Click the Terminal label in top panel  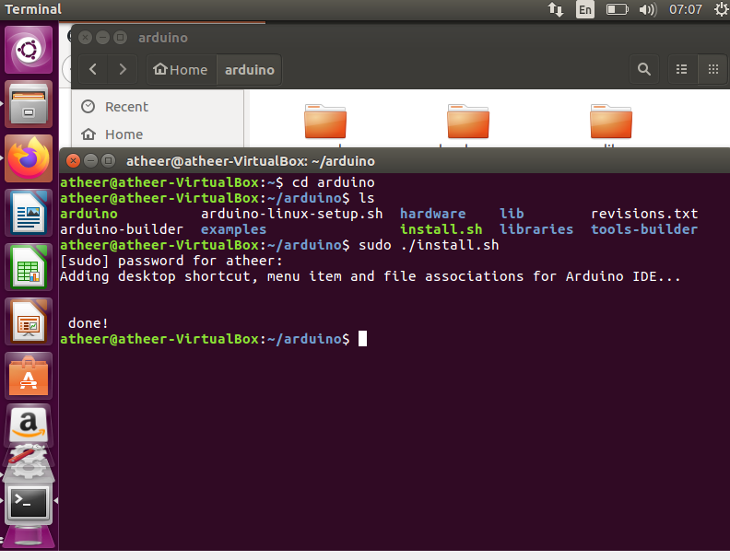(x=33, y=9)
